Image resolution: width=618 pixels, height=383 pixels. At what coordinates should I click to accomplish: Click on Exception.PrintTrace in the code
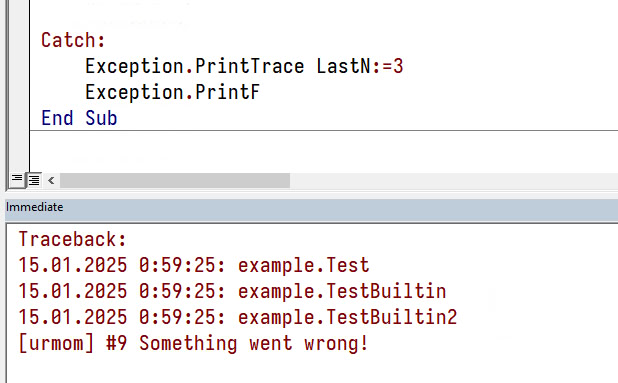coord(195,66)
